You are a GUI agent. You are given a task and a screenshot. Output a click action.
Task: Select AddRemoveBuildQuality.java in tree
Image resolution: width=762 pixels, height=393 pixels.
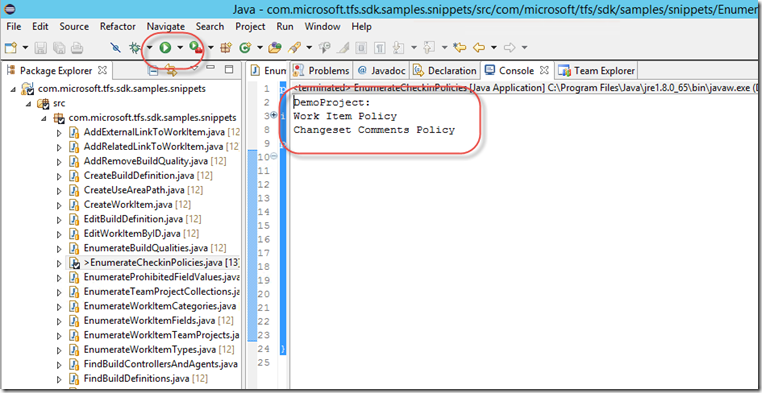tap(147, 161)
